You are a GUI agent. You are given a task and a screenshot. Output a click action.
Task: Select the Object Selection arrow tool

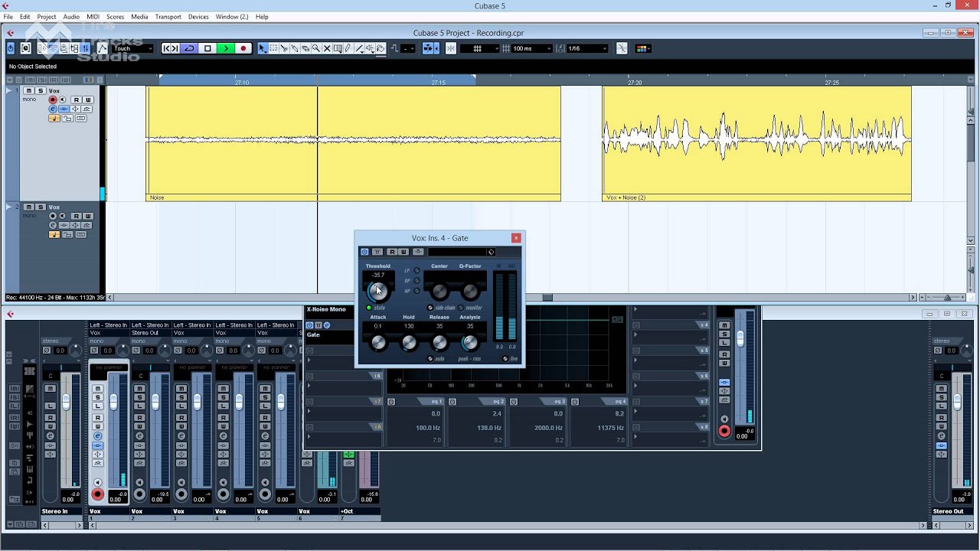pos(262,48)
